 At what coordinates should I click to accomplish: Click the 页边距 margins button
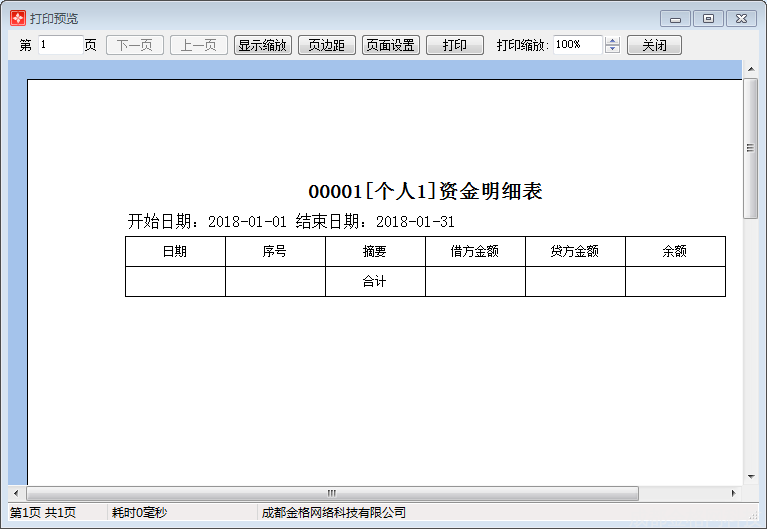click(x=326, y=45)
